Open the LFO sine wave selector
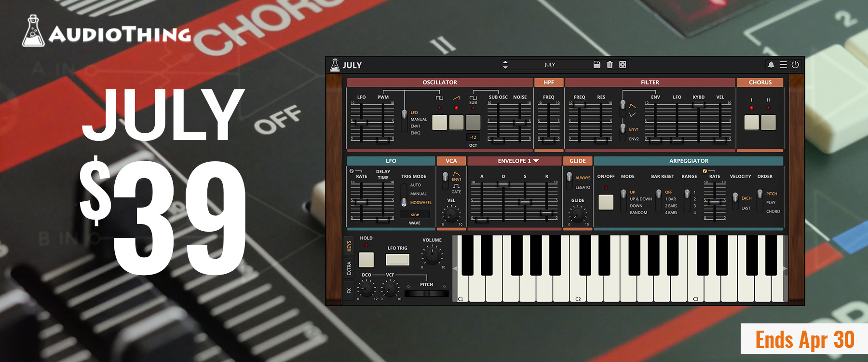Image resolution: width=868 pixels, height=362 pixels. click(415, 214)
